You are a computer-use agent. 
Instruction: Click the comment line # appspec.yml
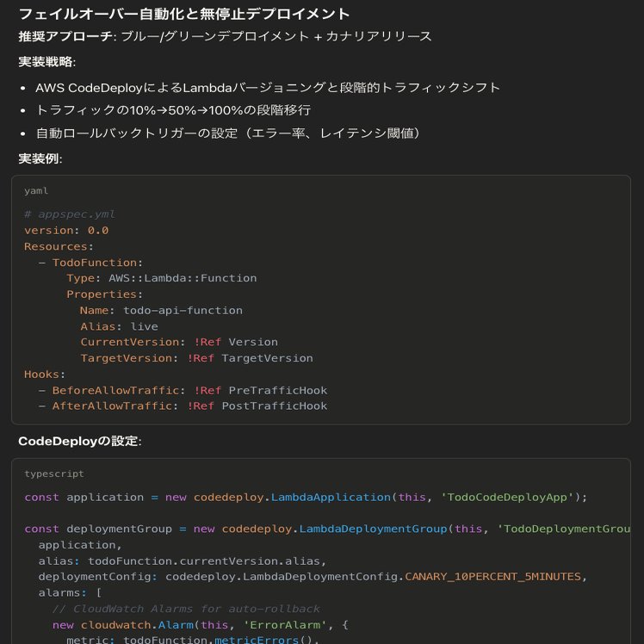pyautogui.click(x=70, y=214)
